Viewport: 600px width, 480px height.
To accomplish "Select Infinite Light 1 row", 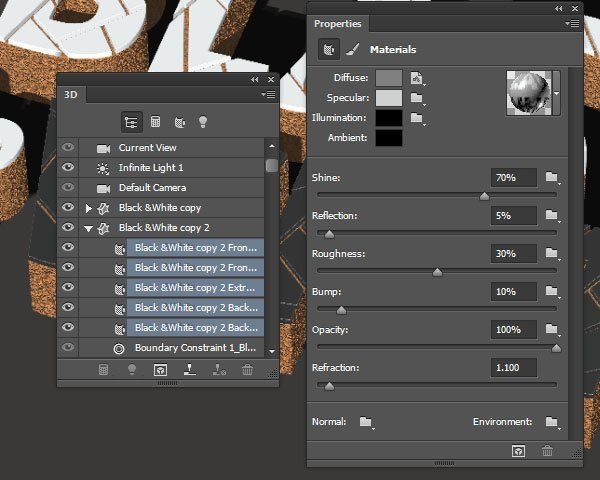I will tap(171, 167).
